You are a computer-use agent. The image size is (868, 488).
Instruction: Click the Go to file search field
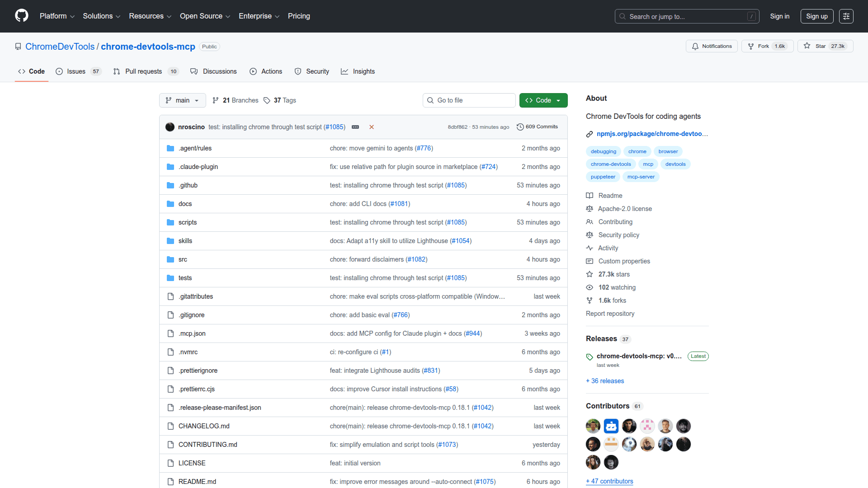(469, 100)
